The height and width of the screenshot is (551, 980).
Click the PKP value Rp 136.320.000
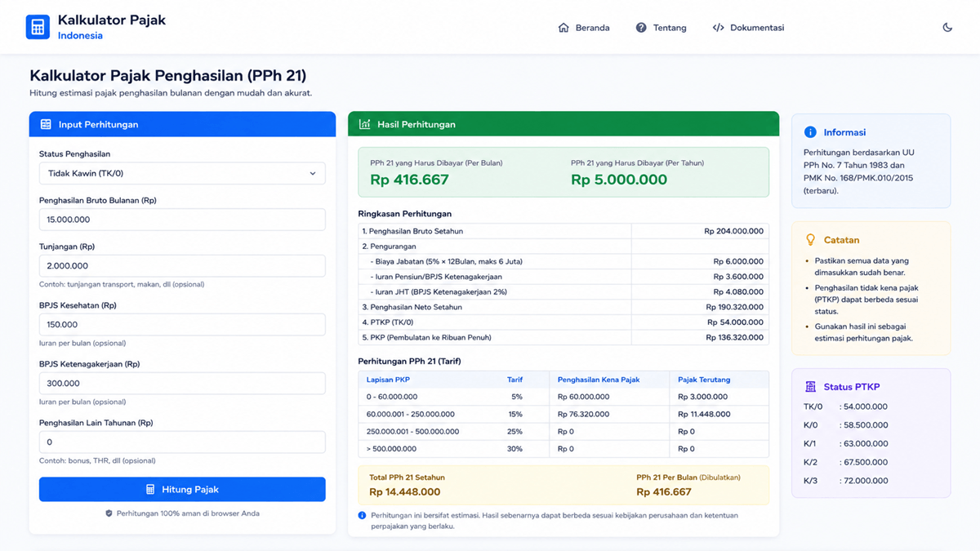click(x=734, y=338)
